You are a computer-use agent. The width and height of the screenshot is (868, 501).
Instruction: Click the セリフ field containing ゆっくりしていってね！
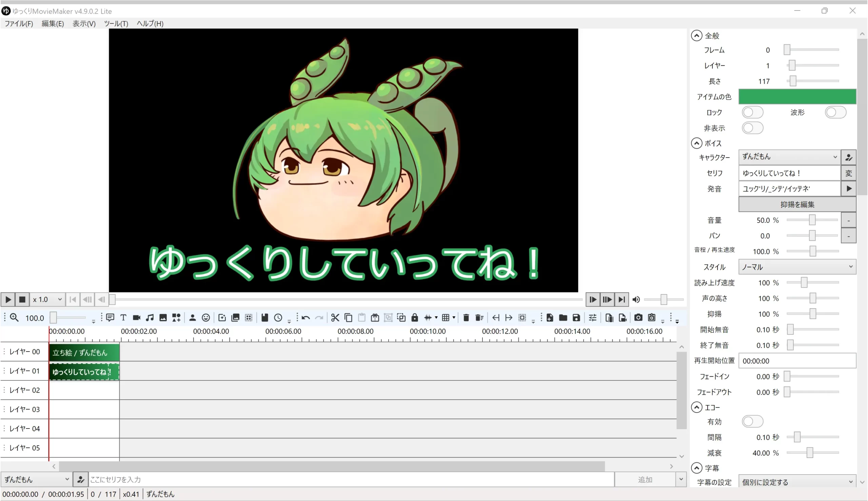point(789,173)
